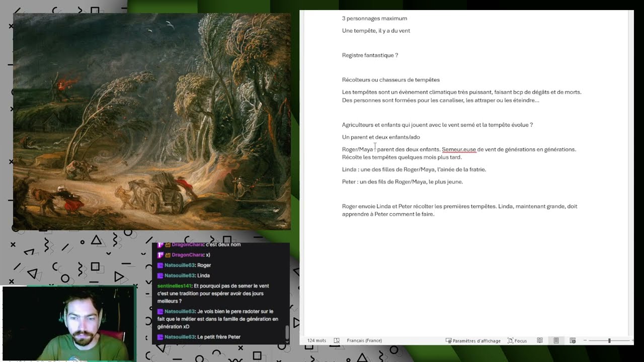Image resolution: width=644 pixels, height=362 pixels.
Task: Open Paramètres d'affichage in the status bar
Action: [473, 340]
